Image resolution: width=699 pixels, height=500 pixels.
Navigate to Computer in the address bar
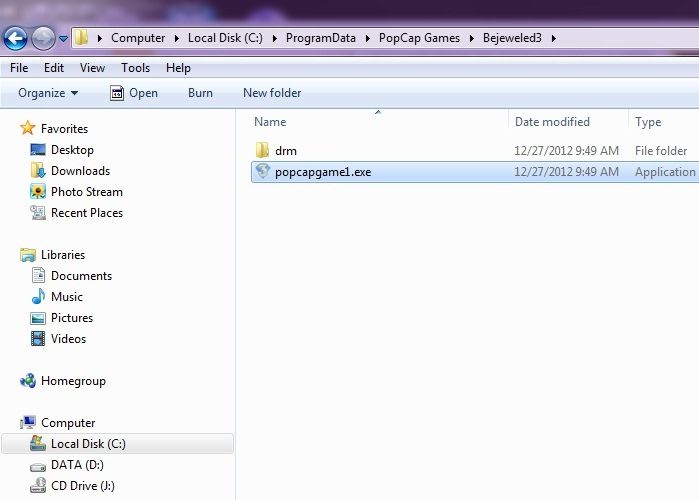click(138, 38)
